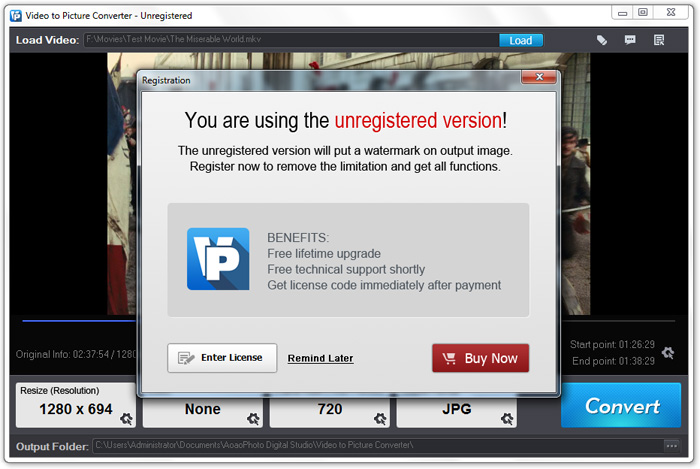Select the JPG output format panel
Viewport: 700px width, 469px height.
(456, 412)
